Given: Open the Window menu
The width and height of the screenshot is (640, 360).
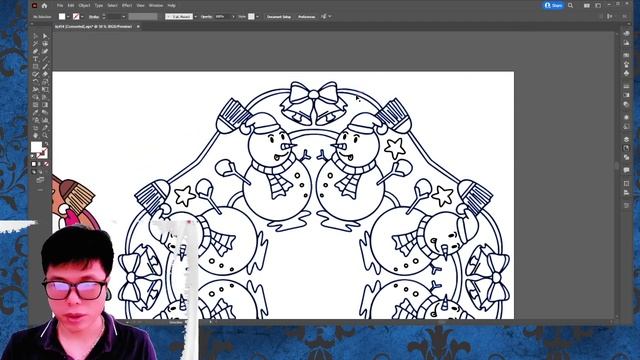Looking at the screenshot, I should [x=156, y=6].
